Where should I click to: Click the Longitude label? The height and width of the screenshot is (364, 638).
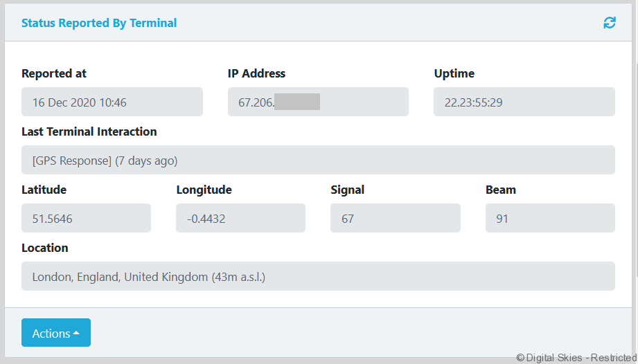pos(204,190)
